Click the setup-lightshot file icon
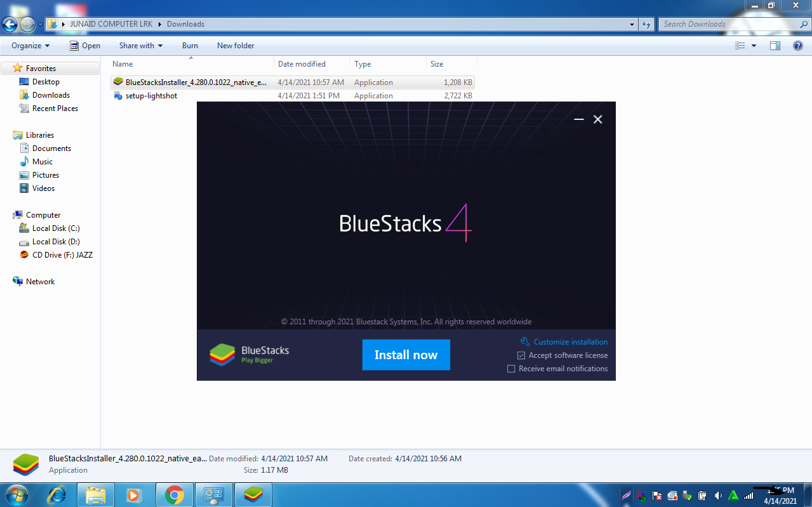812x507 pixels. (118, 96)
